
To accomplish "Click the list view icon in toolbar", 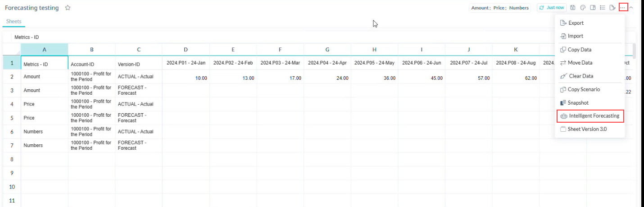I will pos(602,8).
